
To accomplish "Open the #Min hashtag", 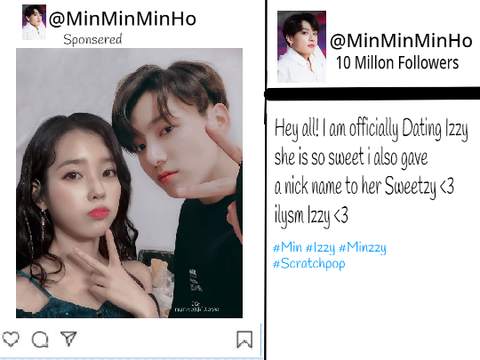I will tap(287, 247).
